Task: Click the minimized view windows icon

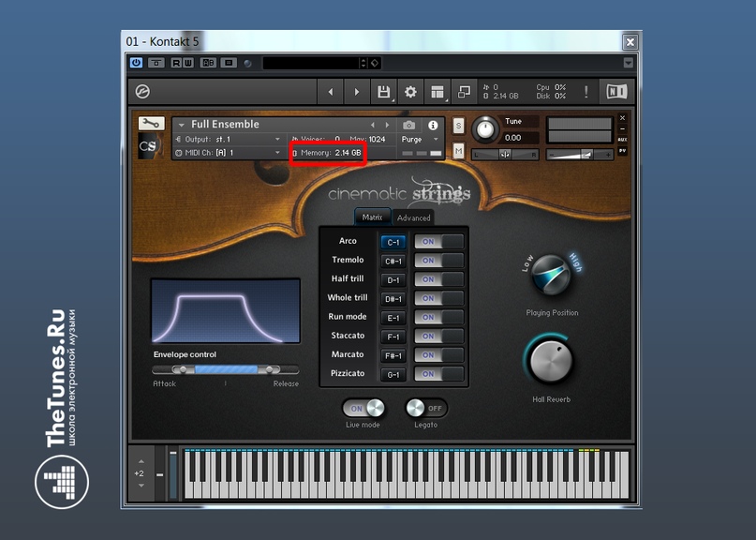Action: [x=464, y=92]
